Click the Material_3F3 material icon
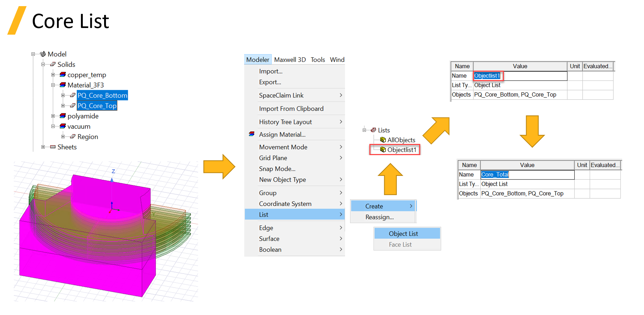The height and width of the screenshot is (315, 644). click(63, 85)
